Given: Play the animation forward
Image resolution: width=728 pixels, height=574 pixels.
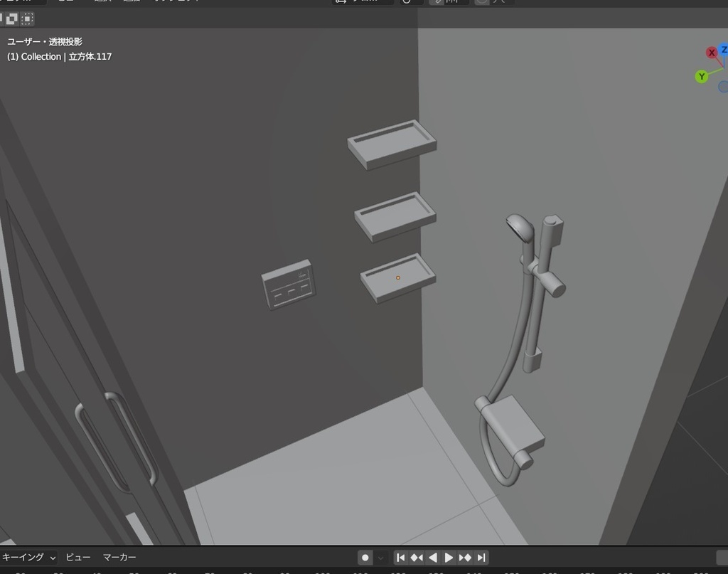Looking at the screenshot, I should (449, 557).
